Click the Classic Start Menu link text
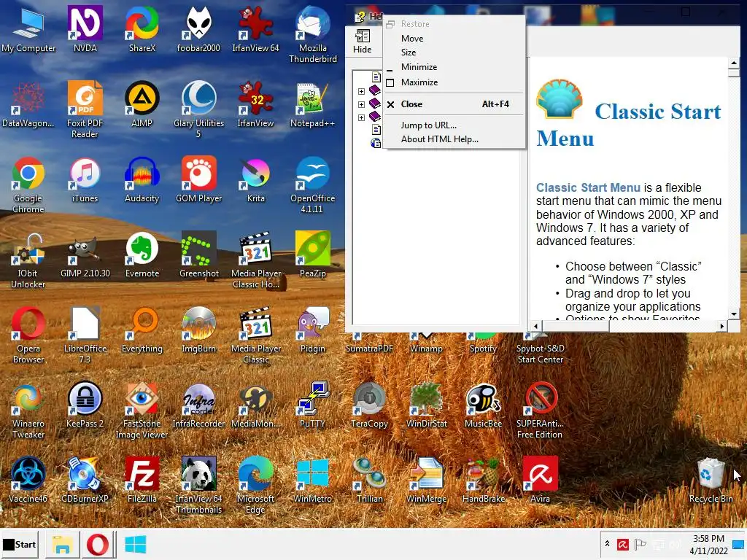 click(588, 187)
